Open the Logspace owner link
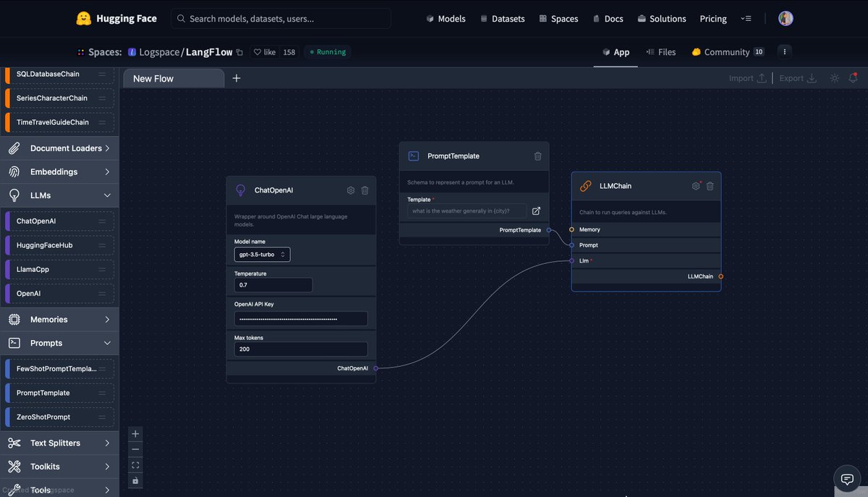The image size is (868, 497). 159,52
